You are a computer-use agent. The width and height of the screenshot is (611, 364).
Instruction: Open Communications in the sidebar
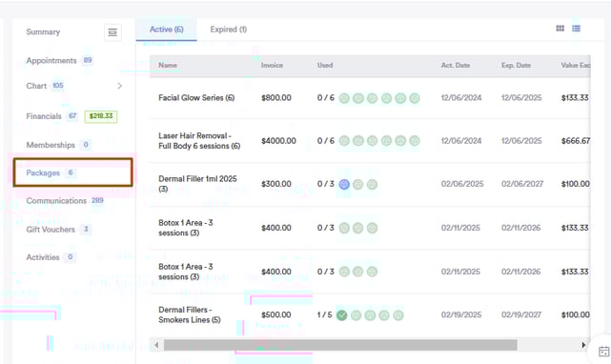[x=56, y=201]
